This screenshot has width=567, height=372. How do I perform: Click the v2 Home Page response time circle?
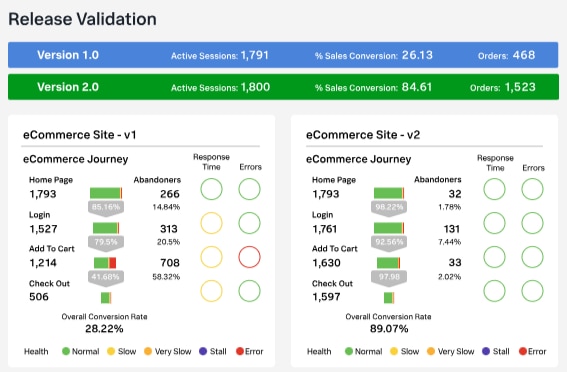(494, 189)
